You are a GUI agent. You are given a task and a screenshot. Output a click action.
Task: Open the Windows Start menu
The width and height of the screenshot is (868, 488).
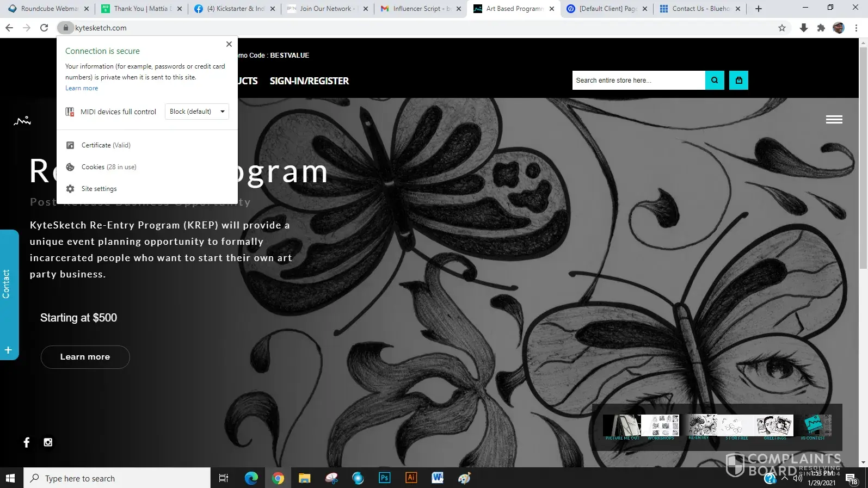tap(10, 478)
